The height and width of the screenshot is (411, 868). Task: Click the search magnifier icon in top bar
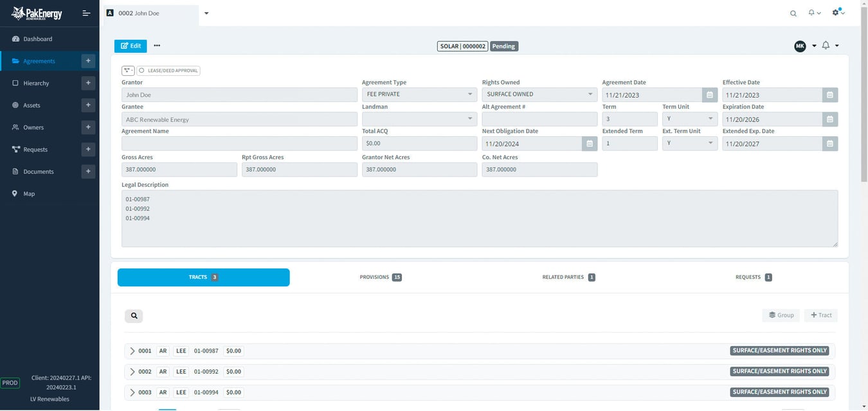tap(793, 13)
